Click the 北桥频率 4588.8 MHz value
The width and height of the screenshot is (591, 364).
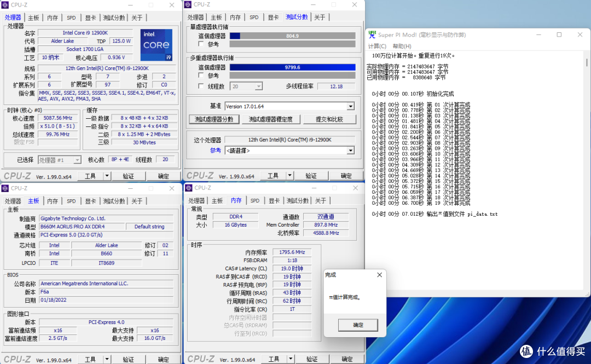(326, 233)
